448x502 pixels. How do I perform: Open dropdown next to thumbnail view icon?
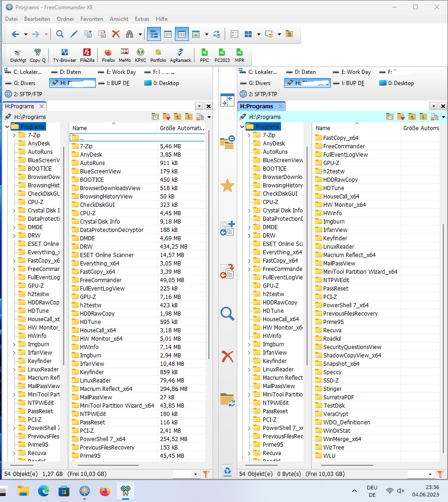tap(207, 34)
